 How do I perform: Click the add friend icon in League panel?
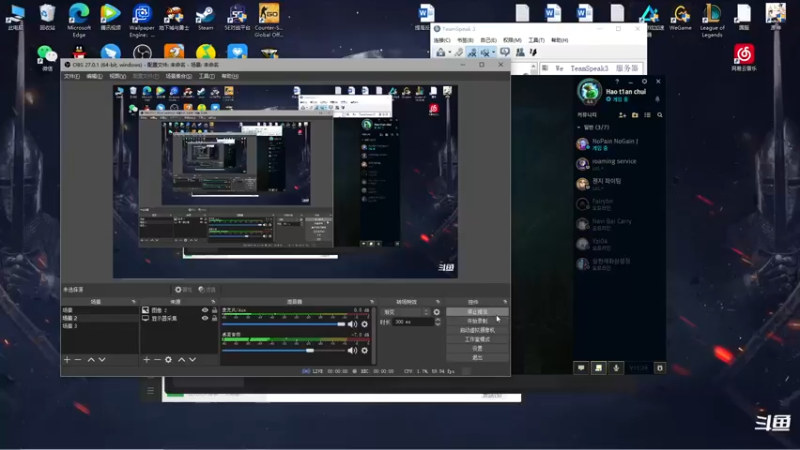(622, 115)
